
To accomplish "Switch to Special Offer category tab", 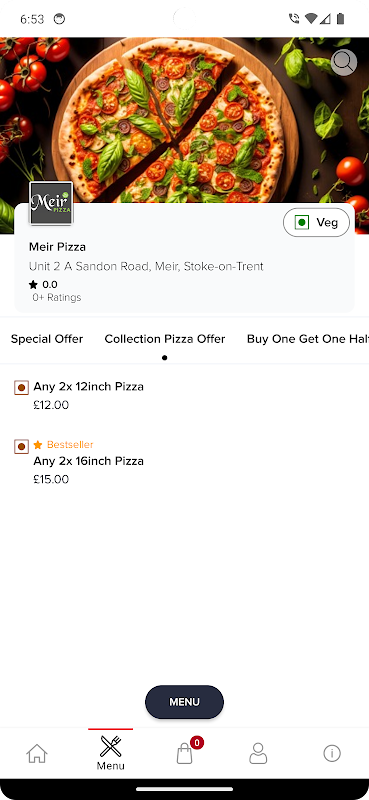I will point(47,339).
